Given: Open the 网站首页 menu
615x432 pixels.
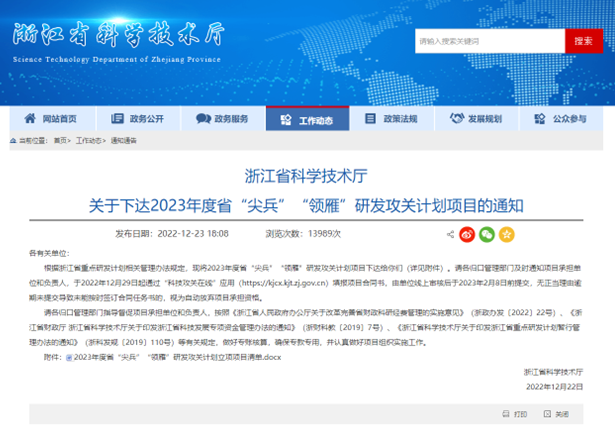Looking at the screenshot, I should 52,118.
